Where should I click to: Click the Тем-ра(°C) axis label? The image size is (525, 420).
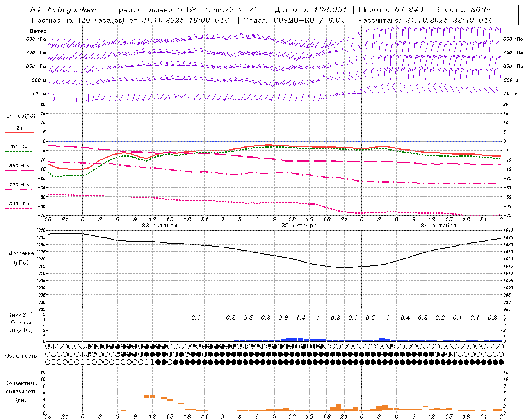[19, 116]
